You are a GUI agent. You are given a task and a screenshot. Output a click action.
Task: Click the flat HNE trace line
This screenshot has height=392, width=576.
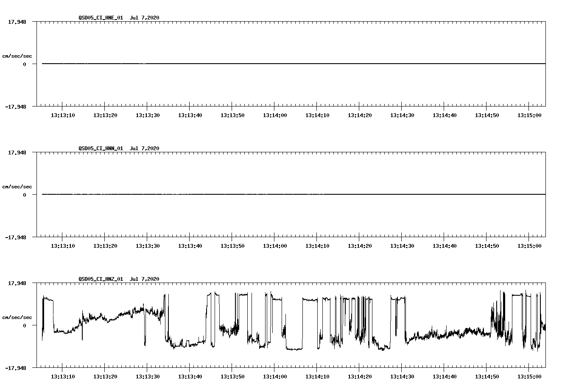[294, 64]
